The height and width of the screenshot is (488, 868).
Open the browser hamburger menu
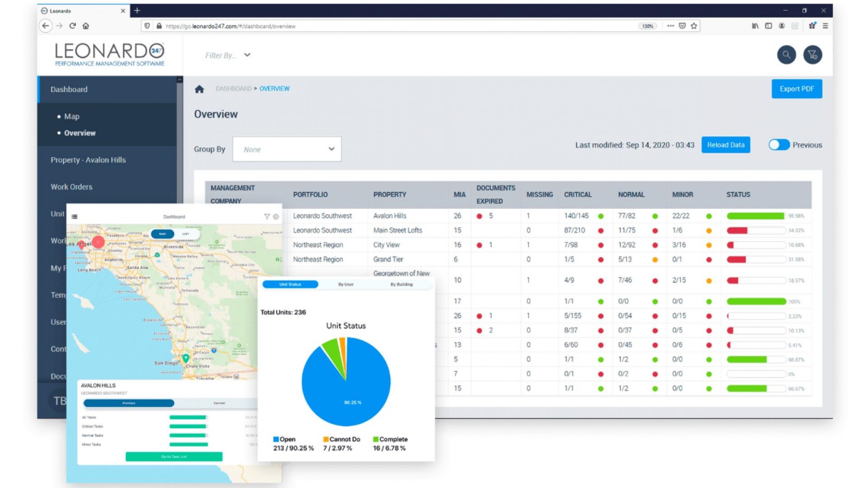coord(825,25)
